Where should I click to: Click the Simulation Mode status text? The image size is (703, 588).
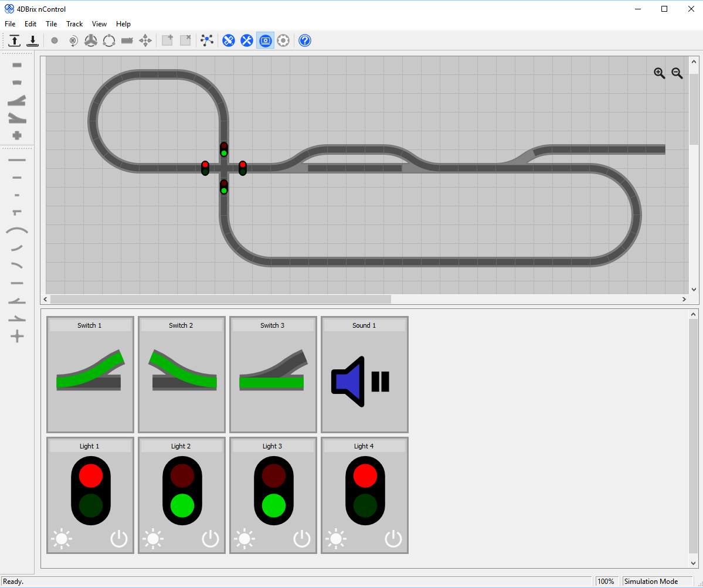[651, 582]
